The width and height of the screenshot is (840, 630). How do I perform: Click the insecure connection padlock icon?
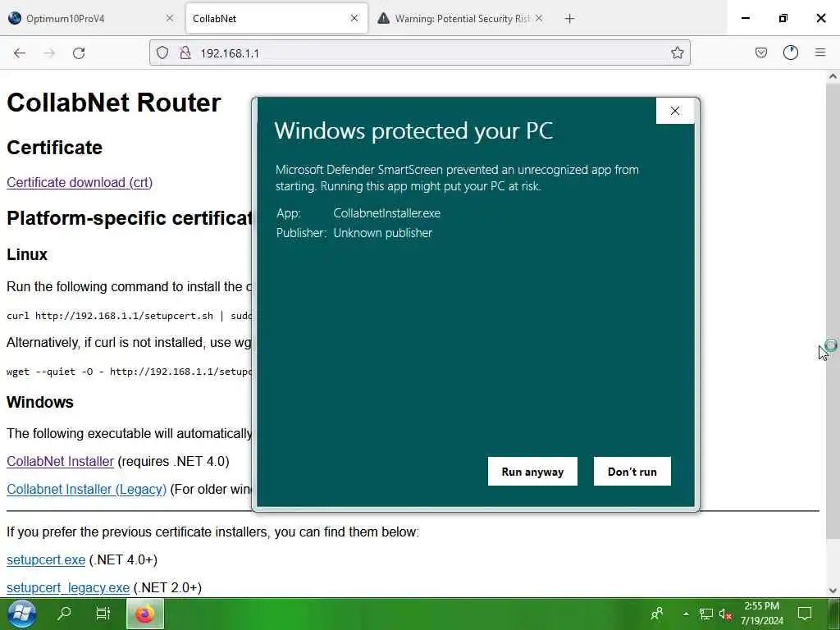(185, 52)
